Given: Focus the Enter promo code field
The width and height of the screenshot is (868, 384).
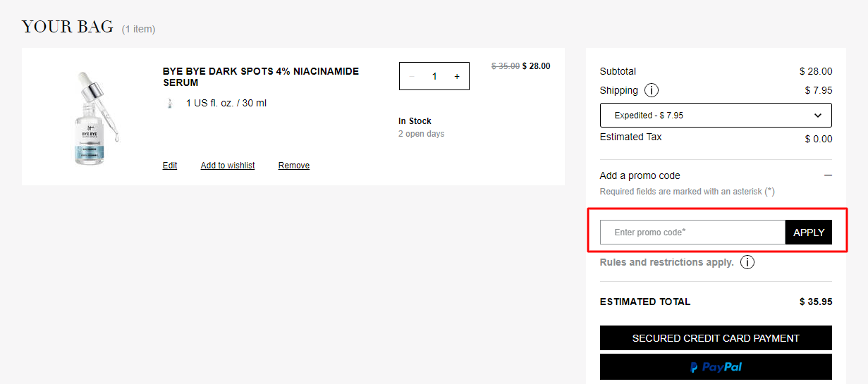Looking at the screenshot, I should click(x=692, y=232).
